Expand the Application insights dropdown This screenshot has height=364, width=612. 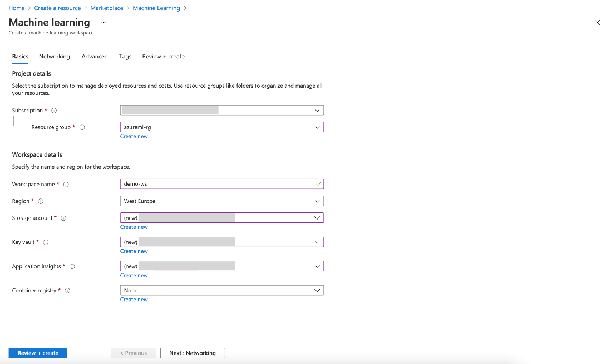tap(221, 266)
